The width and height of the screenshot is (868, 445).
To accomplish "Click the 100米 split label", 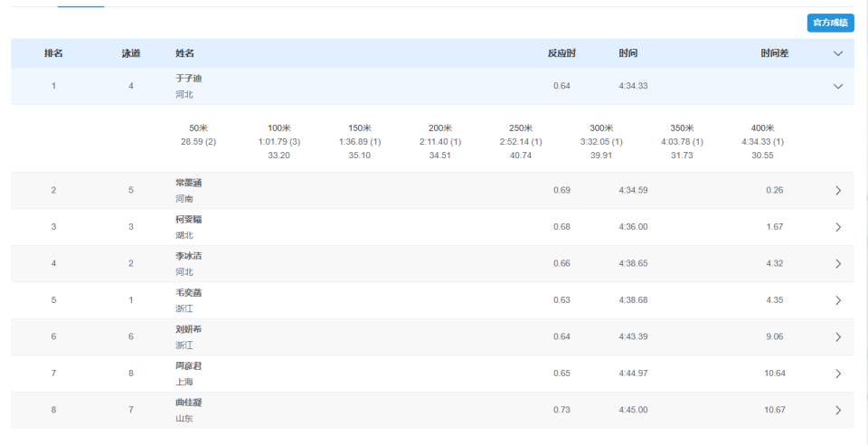I will 279,128.
